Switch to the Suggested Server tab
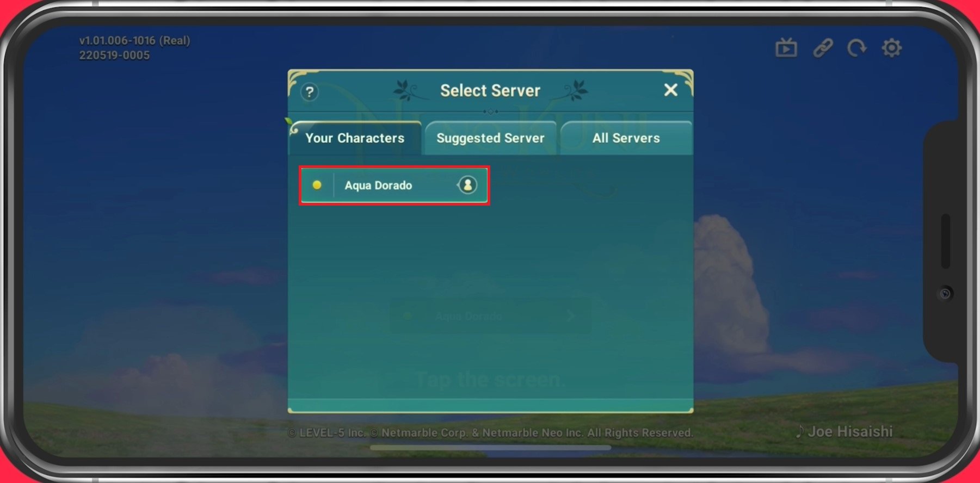The image size is (980, 483). 490,138
